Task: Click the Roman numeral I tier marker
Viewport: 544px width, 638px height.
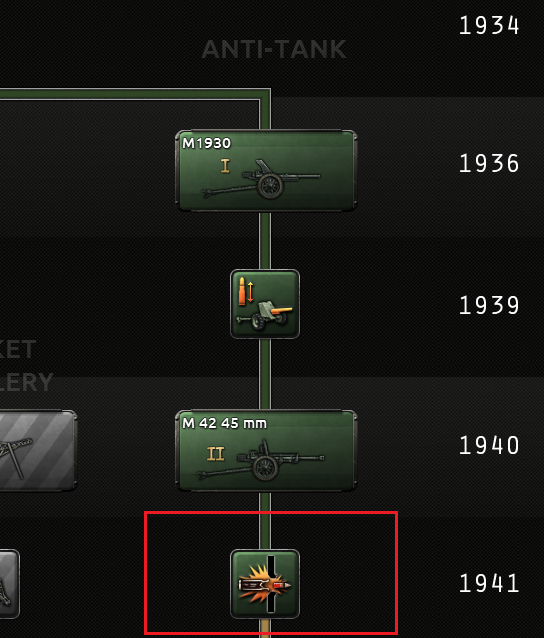Action: coord(225,166)
